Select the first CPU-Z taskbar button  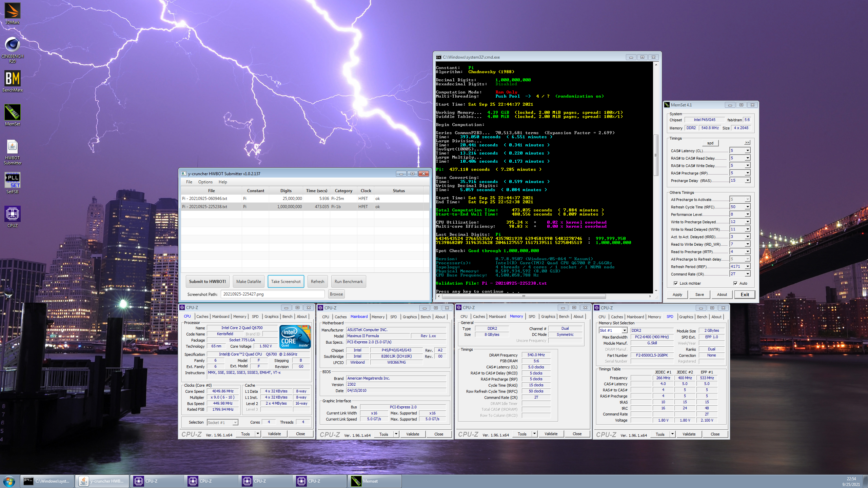(x=157, y=481)
